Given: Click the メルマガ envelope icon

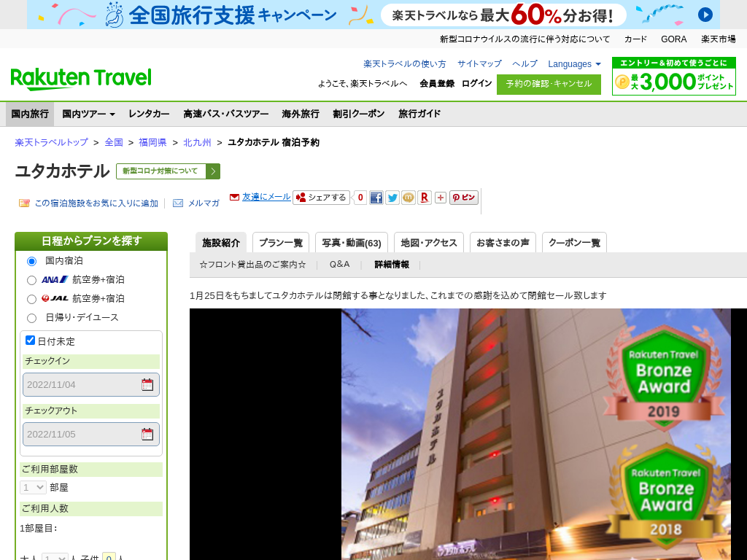Looking at the screenshot, I should point(178,203).
